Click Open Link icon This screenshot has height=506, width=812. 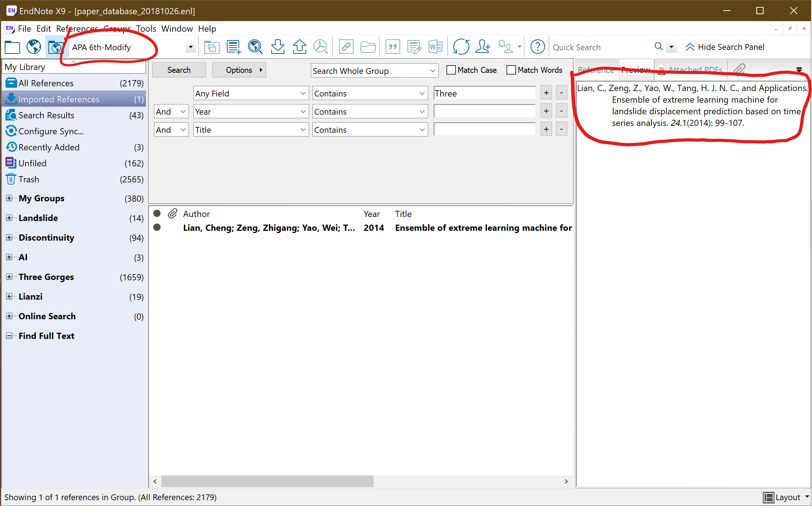point(346,47)
